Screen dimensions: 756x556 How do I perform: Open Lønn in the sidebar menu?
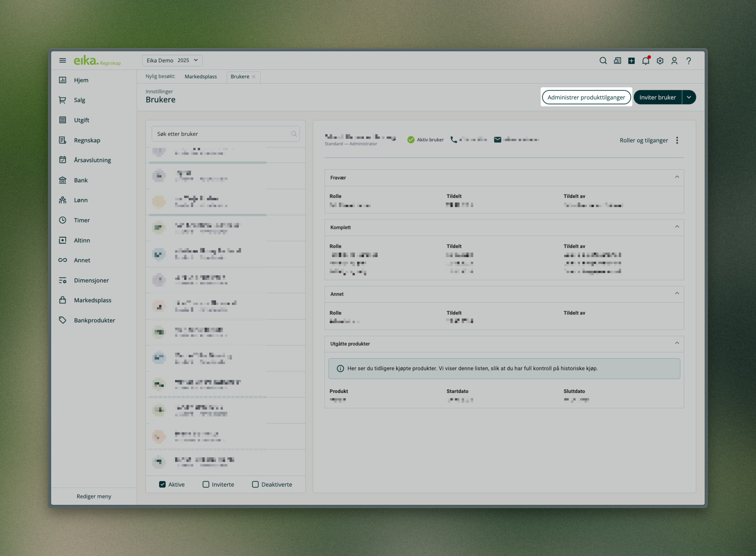coord(81,200)
